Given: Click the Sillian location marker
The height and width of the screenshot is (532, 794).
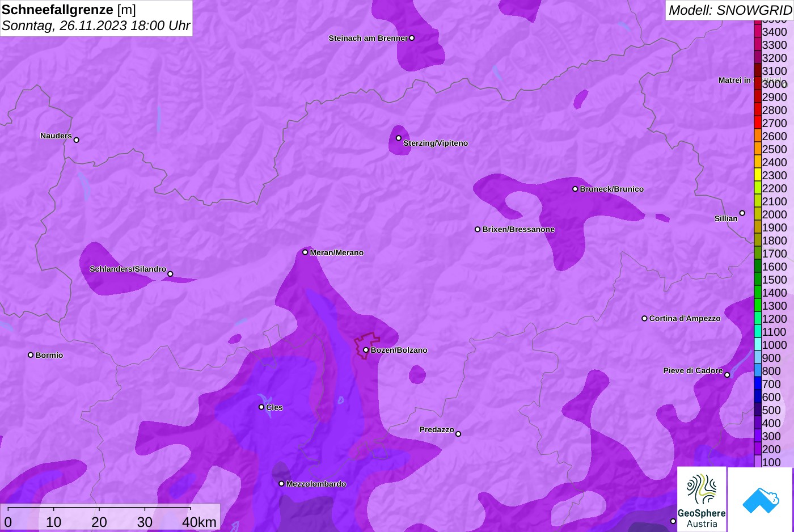Looking at the screenshot, I should tap(742, 213).
